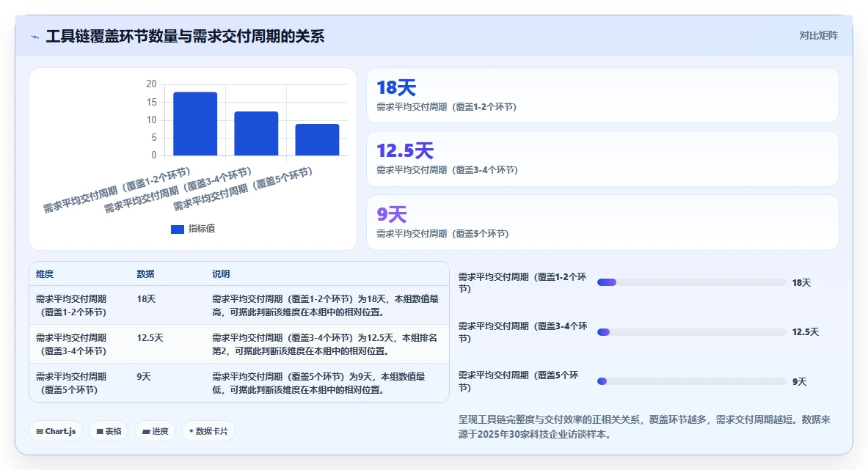Click the 数据 column header

coord(145,274)
